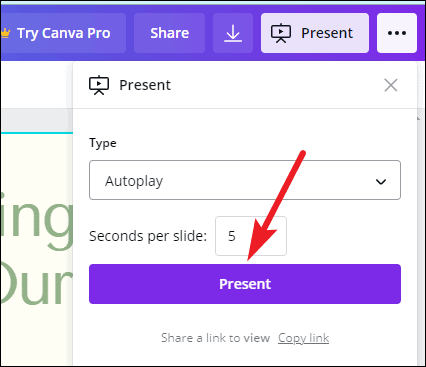Click the slide canvas with green text

click(x=37, y=249)
